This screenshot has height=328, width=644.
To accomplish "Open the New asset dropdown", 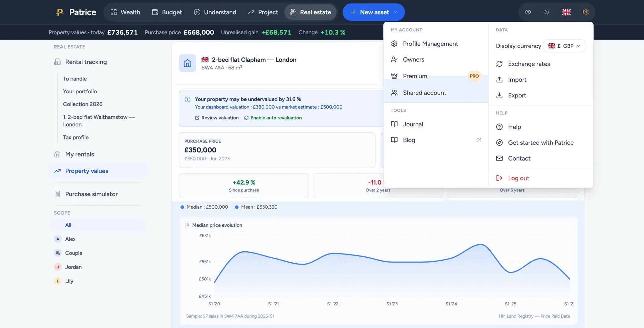I will (x=374, y=12).
